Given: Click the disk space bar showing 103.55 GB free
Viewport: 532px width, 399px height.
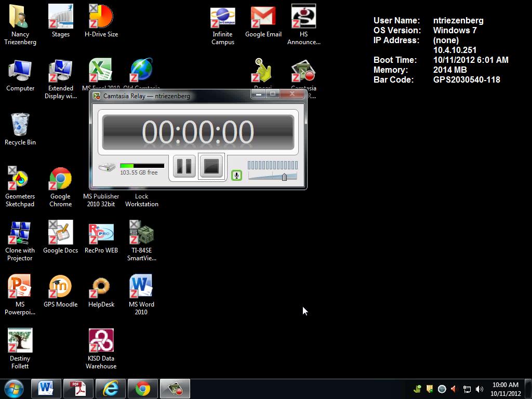Looking at the screenshot, I should (142, 166).
